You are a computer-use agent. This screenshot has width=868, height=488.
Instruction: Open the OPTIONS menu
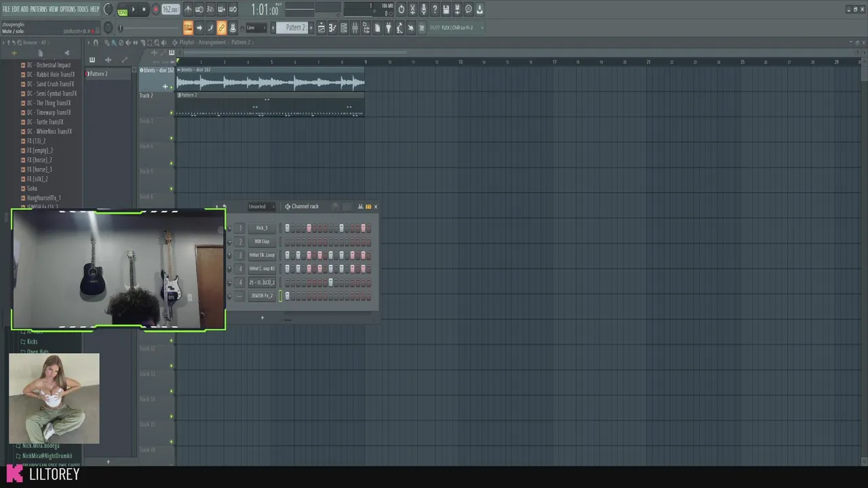coord(68,9)
